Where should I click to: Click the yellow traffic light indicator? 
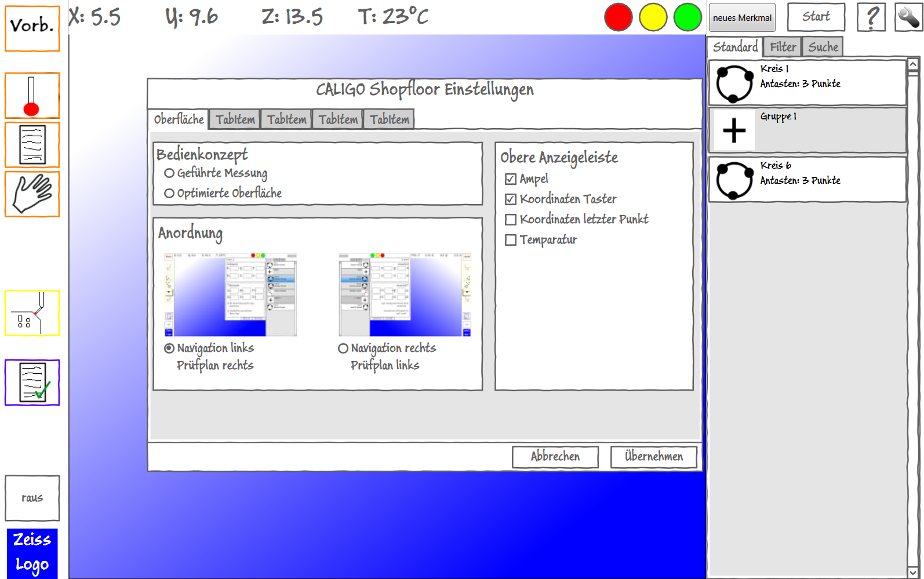point(653,17)
